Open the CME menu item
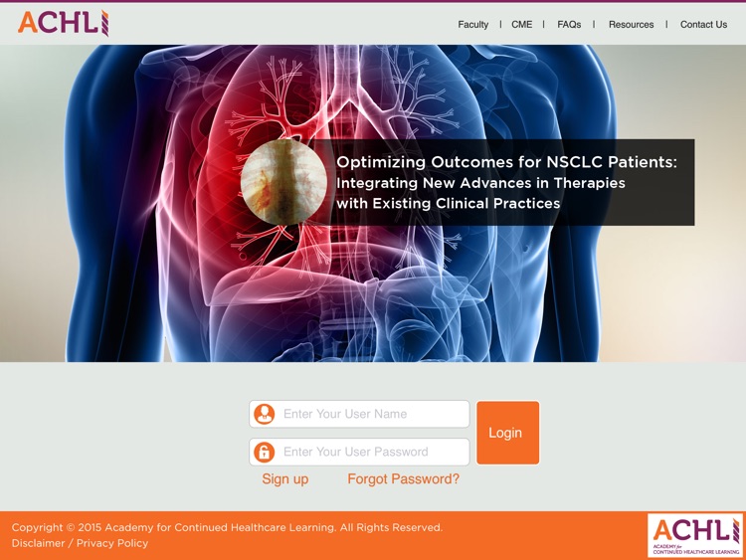 click(x=521, y=24)
